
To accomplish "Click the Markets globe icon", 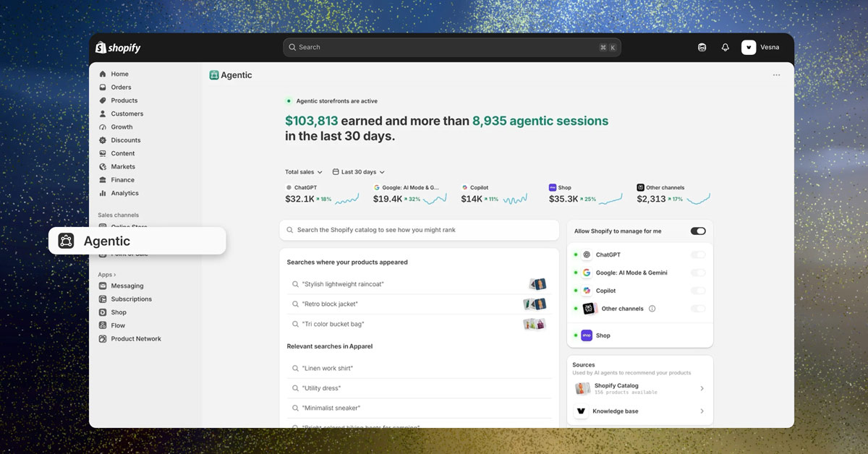I will pos(103,167).
